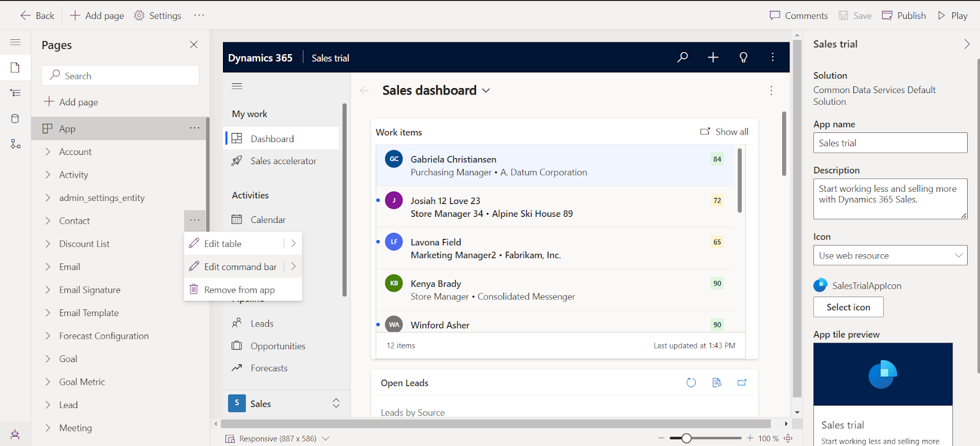
Task: Expand the Account page
Action: pyautogui.click(x=48, y=152)
